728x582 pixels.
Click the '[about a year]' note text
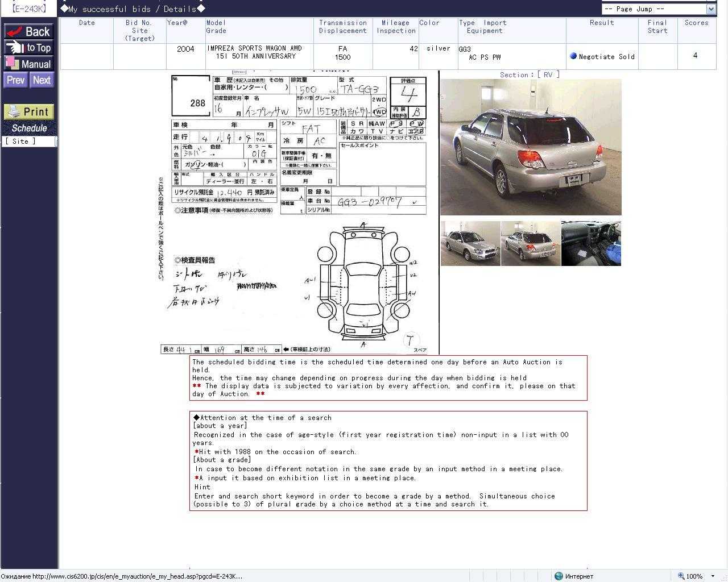pyautogui.click(x=220, y=426)
